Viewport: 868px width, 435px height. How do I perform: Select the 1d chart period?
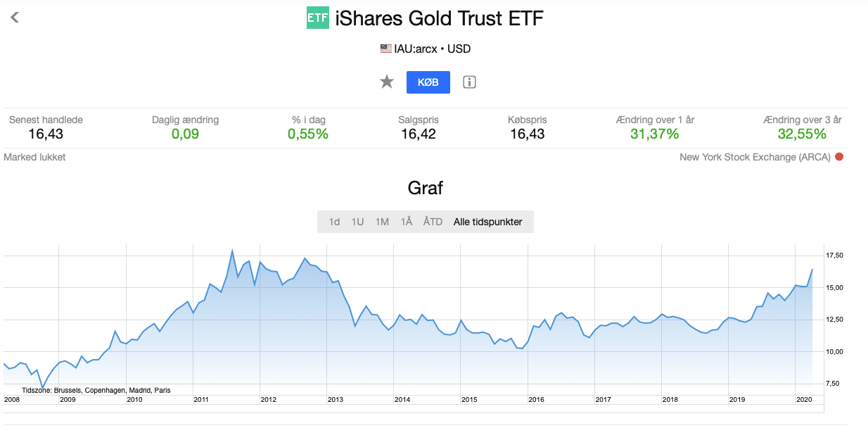(334, 221)
